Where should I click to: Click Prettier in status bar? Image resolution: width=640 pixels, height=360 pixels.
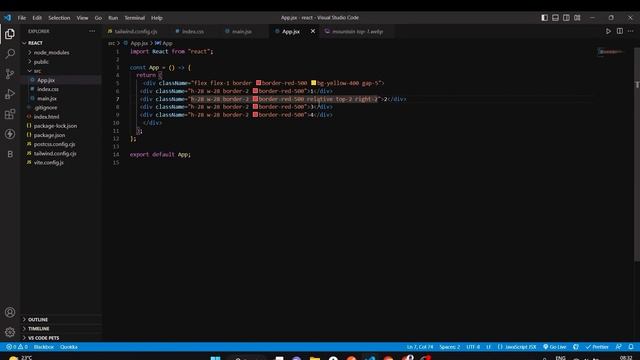pos(597,347)
